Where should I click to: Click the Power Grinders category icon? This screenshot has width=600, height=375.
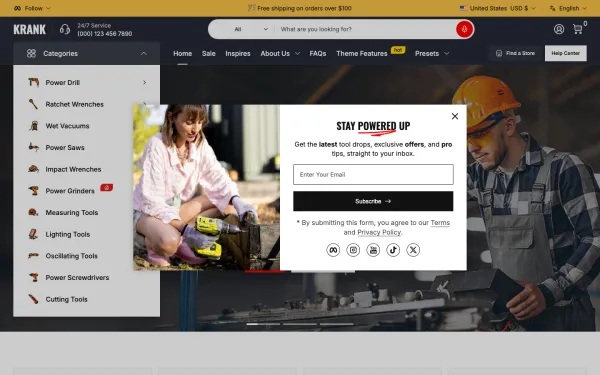(x=34, y=191)
